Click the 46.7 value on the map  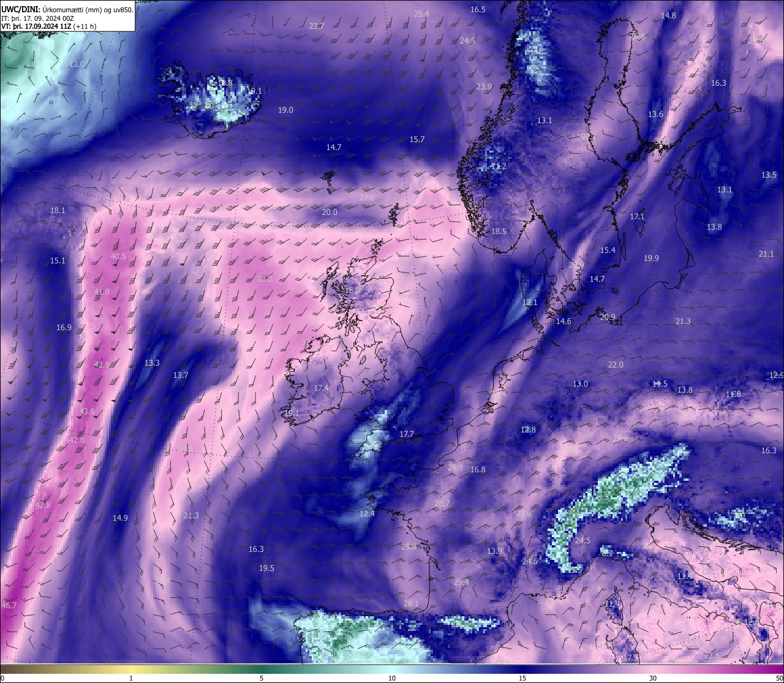pyautogui.click(x=9, y=605)
